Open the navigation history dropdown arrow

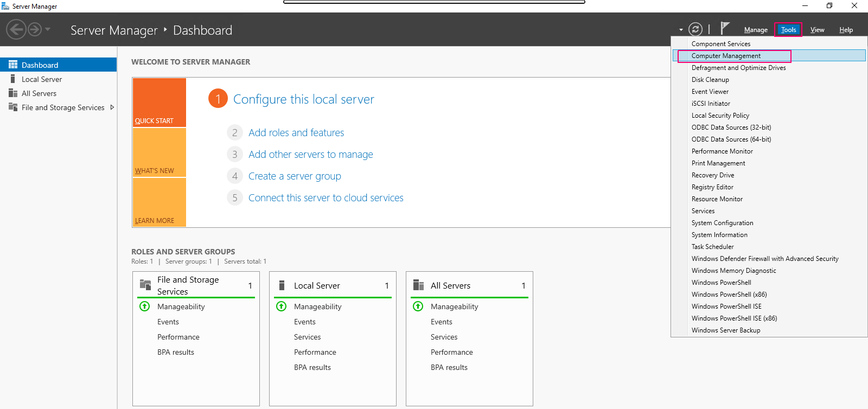click(48, 29)
